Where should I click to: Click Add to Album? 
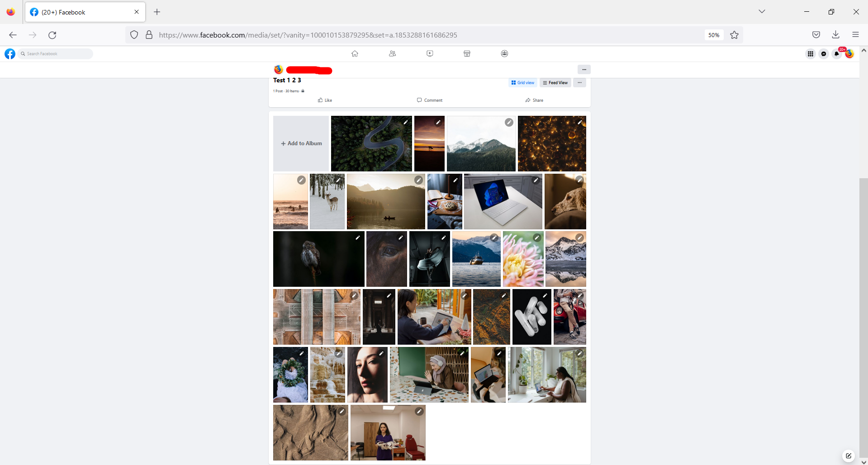pyautogui.click(x=301, y=143)
